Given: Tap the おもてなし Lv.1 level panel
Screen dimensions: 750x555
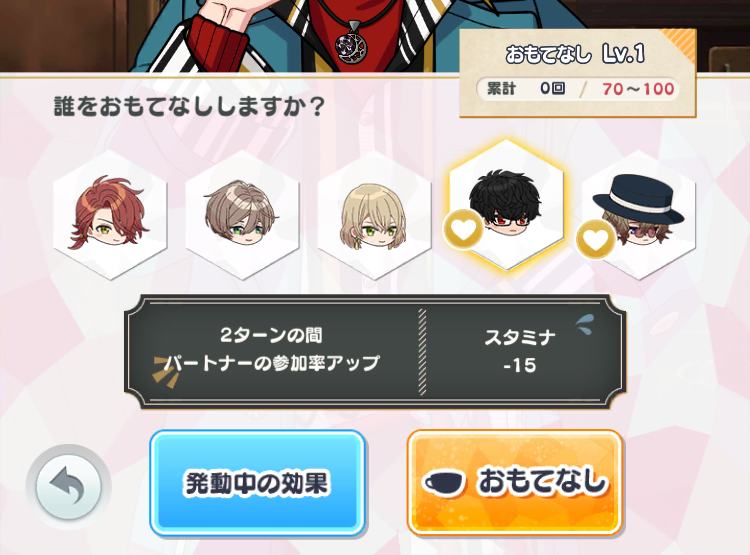Looking at the screenshot, I should [577, 73].
